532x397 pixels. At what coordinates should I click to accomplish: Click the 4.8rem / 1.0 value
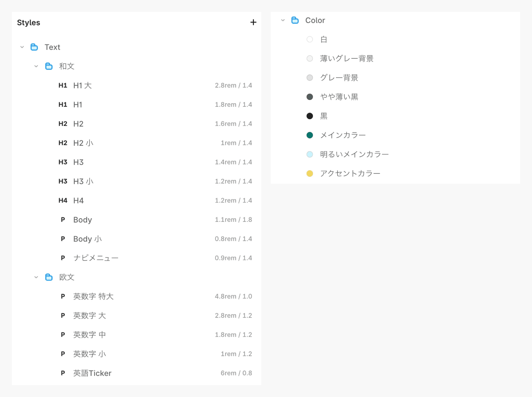233,296
